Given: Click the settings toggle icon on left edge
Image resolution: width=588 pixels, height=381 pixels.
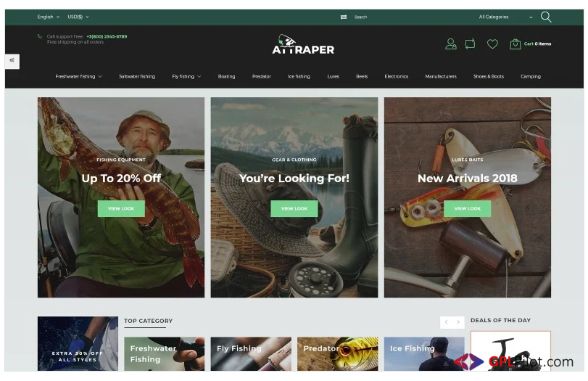Looking at the screenshot, I should (12, 60).
